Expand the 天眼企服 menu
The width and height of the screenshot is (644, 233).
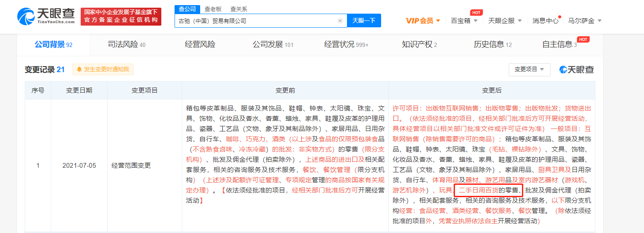coord(505,20)
